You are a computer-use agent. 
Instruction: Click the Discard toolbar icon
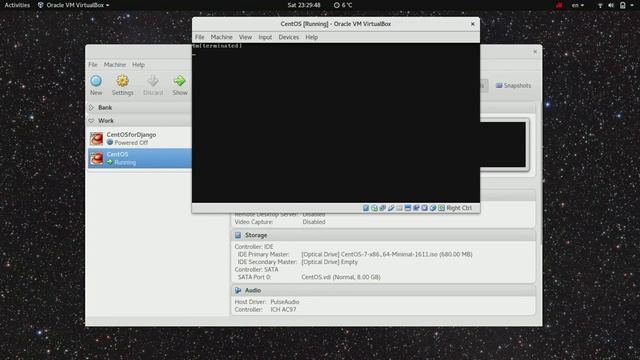(x=153, y=81)
